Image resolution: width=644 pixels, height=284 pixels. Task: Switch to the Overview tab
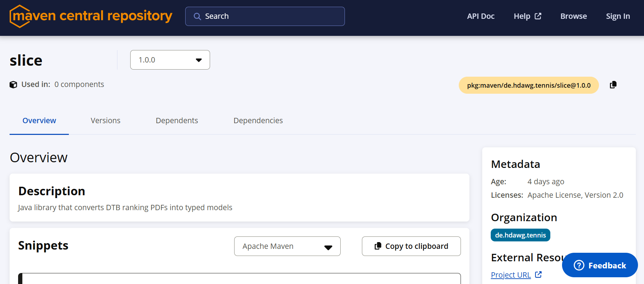(39, 121)
